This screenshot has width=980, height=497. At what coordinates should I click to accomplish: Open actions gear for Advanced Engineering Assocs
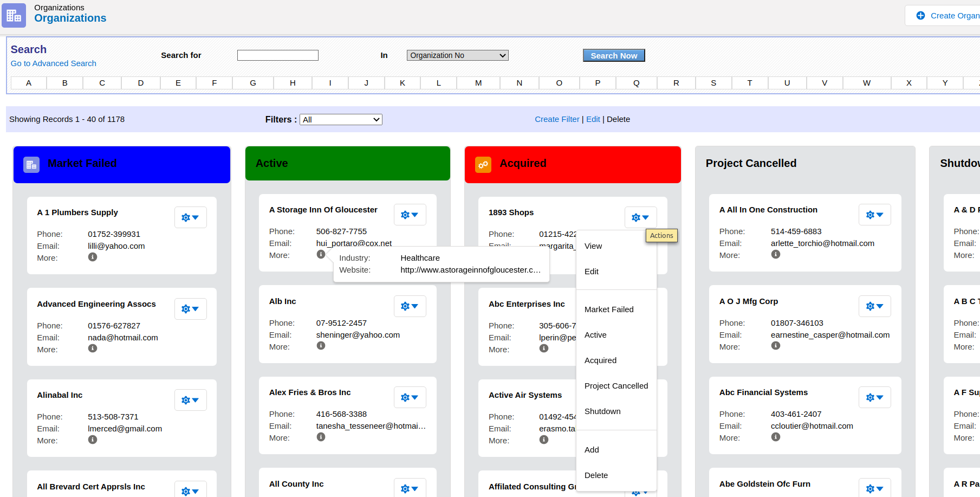191,309
